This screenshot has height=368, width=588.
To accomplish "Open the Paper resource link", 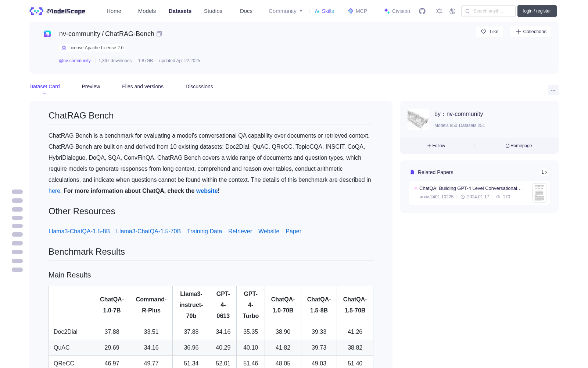I will click(x=293, y=231).
